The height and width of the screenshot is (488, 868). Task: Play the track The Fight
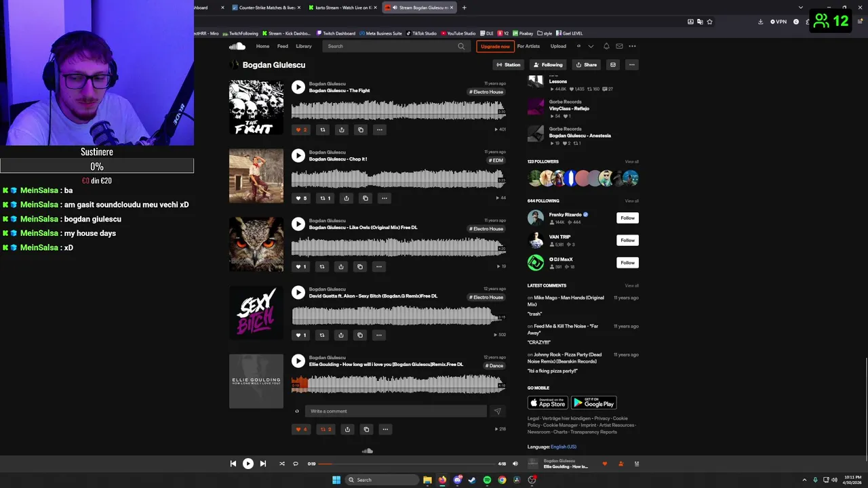[x=298, y=87]
